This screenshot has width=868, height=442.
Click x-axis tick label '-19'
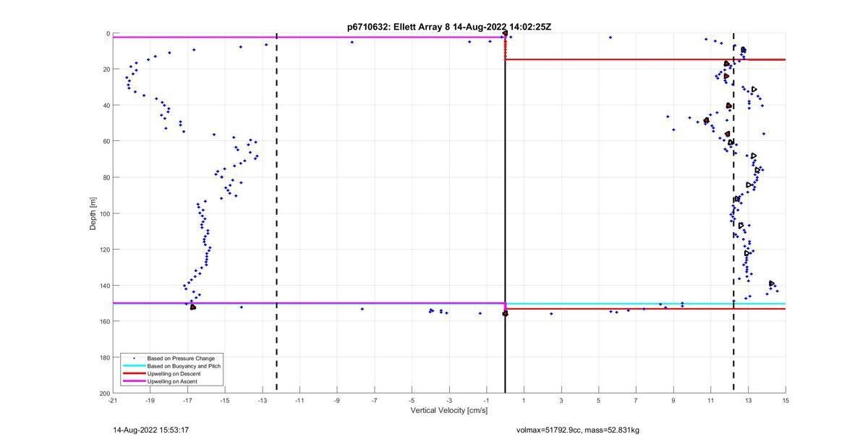click(x=150, y=400)
